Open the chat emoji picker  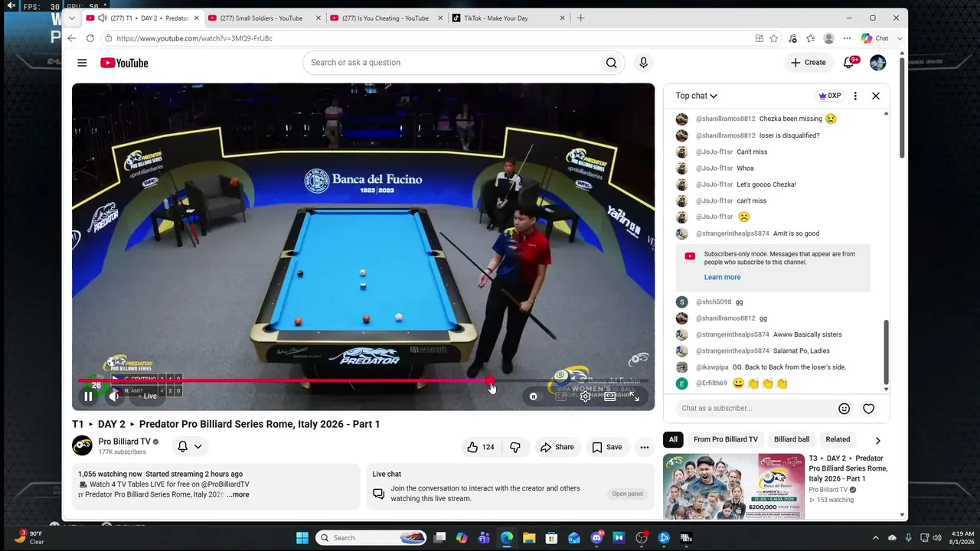[x=844, y=409]
